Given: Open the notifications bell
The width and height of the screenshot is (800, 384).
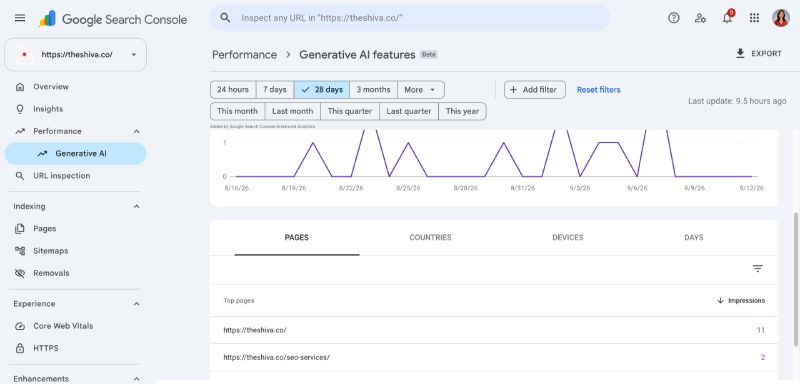Looking at the screenshot, I should click(x=727, y=18).
